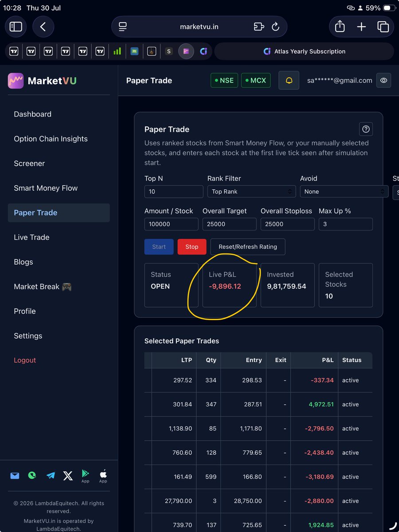
Task: Click the MarketVU logo icon
Action: click(x=16, y=81)
